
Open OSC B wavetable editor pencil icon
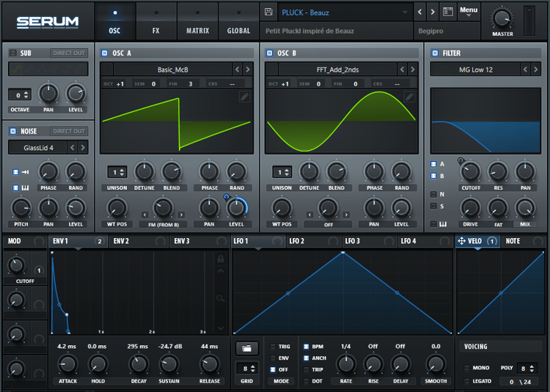pos(409,97)
